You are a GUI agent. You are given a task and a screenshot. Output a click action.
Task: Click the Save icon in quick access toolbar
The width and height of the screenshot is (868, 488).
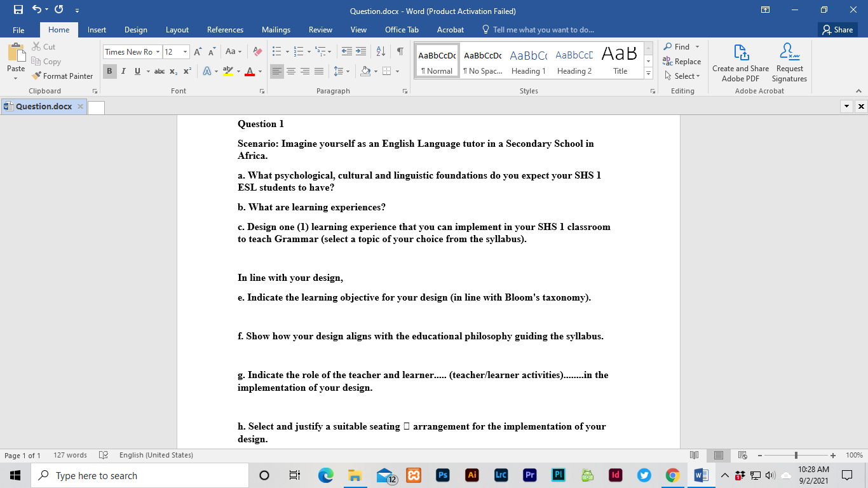click(18, 10)
